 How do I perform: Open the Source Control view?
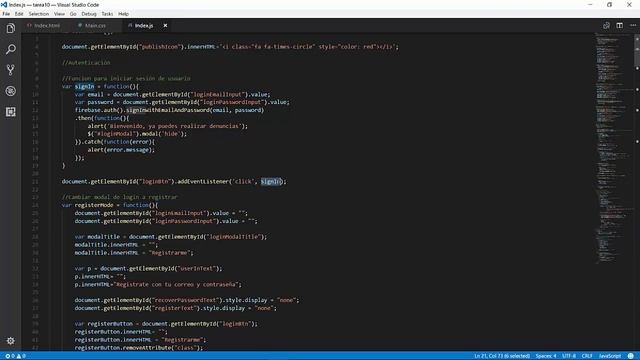11,70
